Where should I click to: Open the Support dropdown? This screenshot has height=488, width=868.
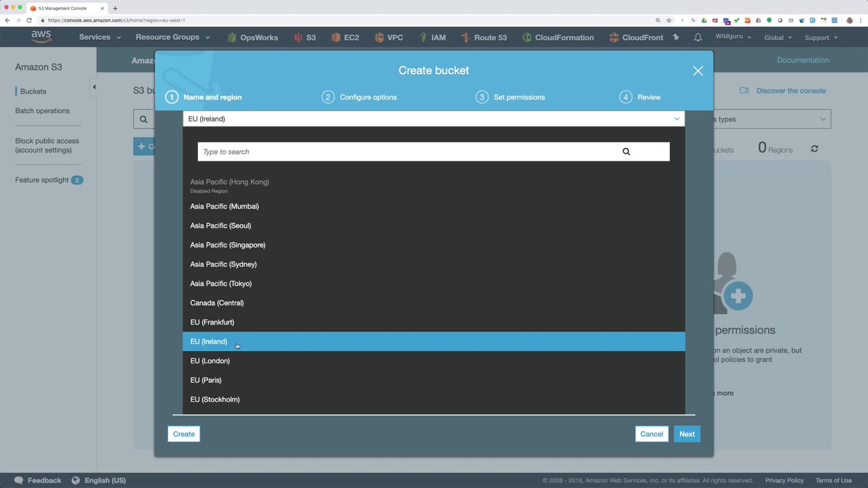click(821, 37)
